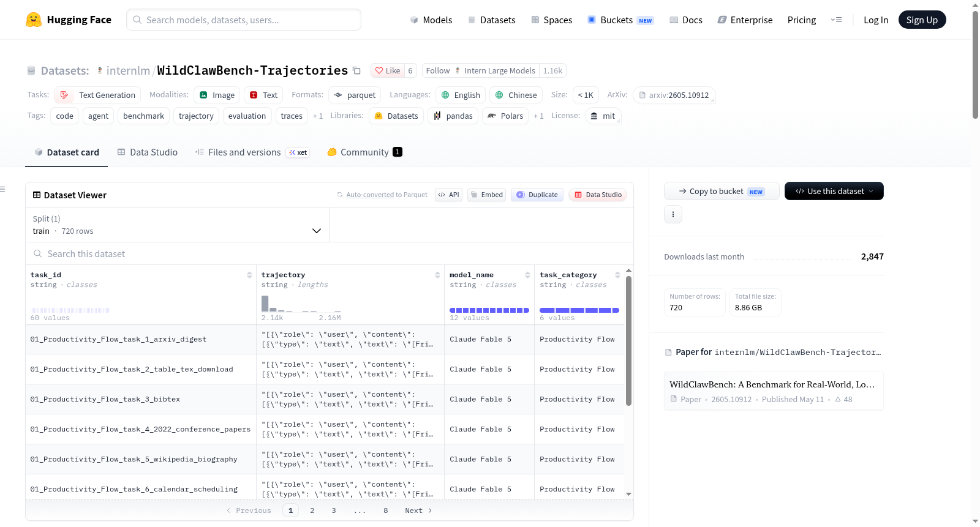The image size is (980, 527).
Task: Click the Polars library tag
Action: [x=505, y=116]
